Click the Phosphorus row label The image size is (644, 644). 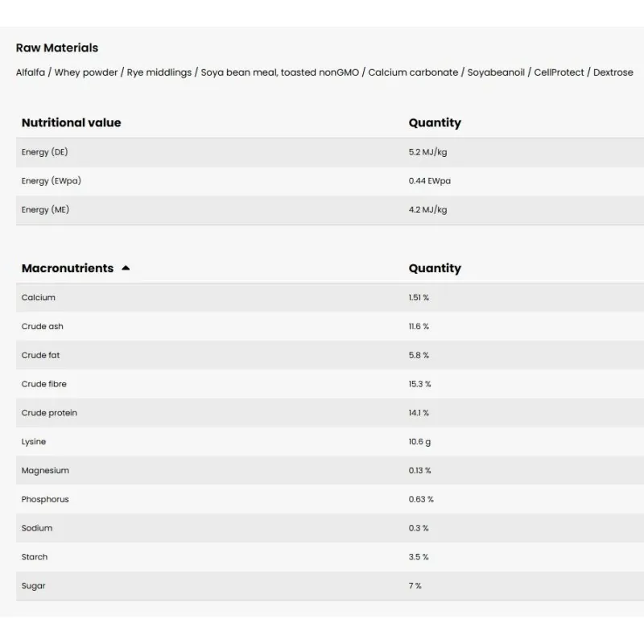coord(45,499)
